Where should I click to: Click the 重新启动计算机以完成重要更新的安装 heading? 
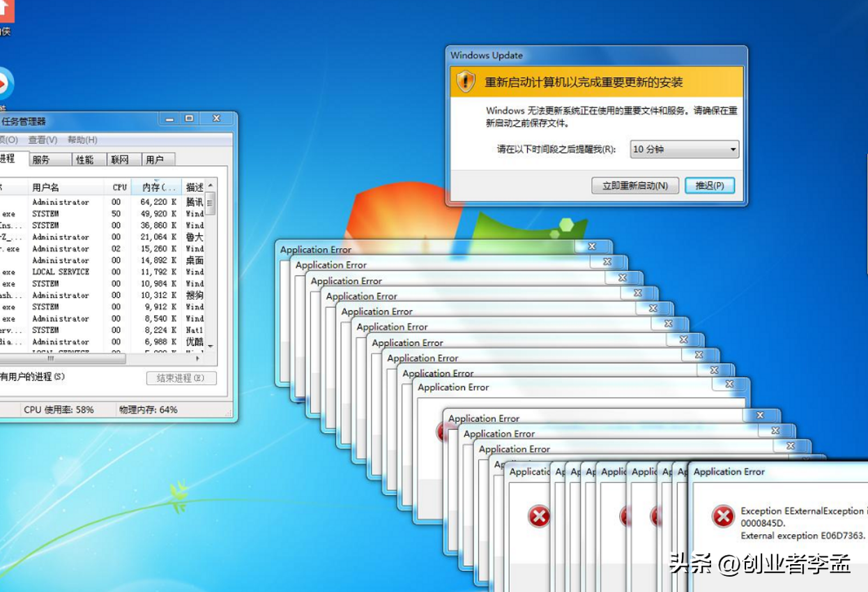(x=584, y=82)
